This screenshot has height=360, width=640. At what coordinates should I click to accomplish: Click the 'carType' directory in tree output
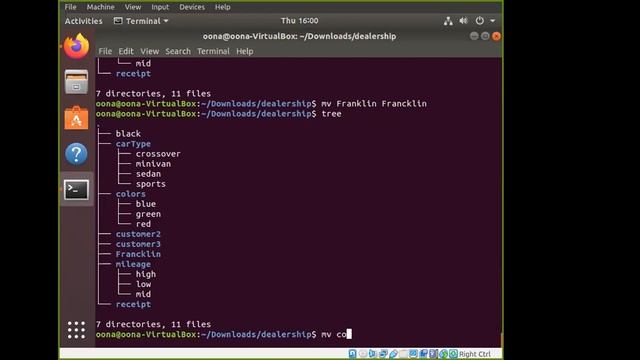pyautogui.click(x=133, y=144)
